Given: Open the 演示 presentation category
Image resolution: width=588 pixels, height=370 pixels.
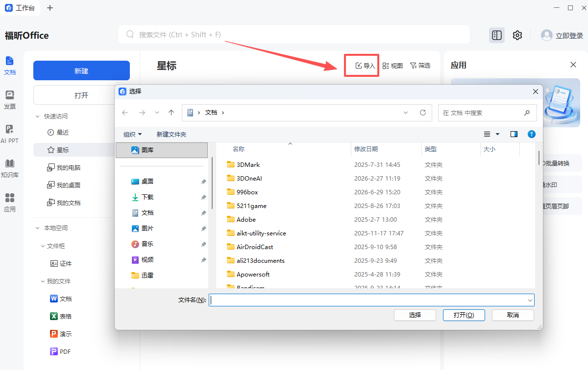Looking at the screenshot, I should 61,334.
